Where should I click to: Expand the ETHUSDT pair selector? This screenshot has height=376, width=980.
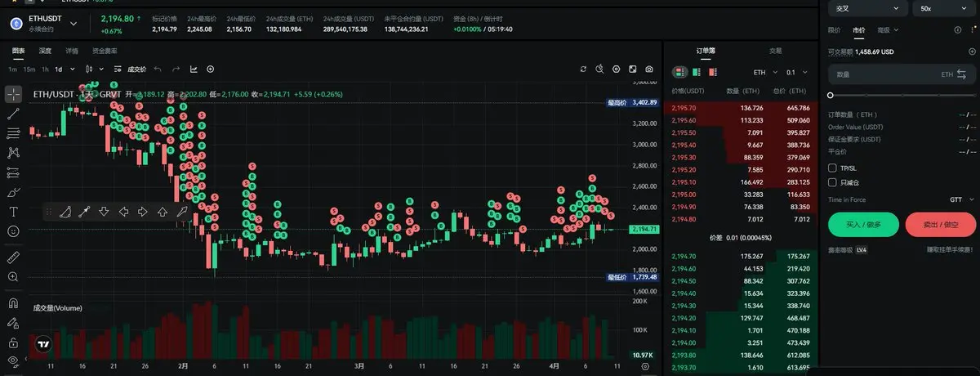[x=74, y=24]
